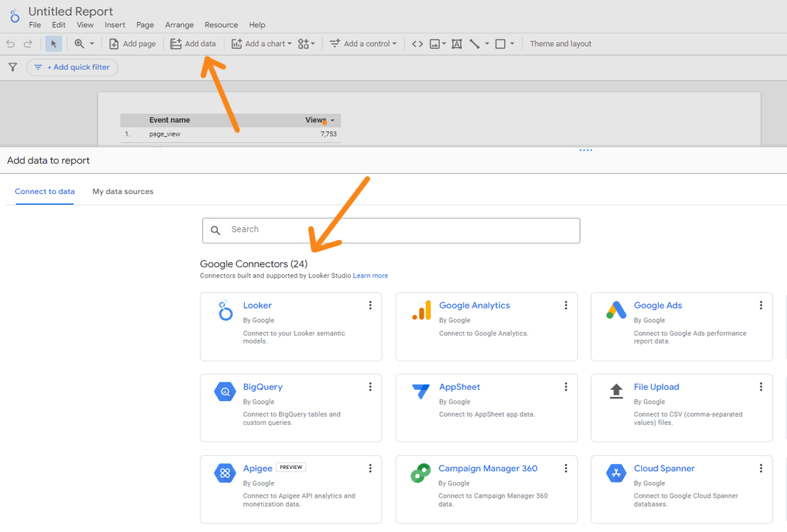787x532 pixels.
Task: Select the Google Ads connector
Action: point(681,327)
